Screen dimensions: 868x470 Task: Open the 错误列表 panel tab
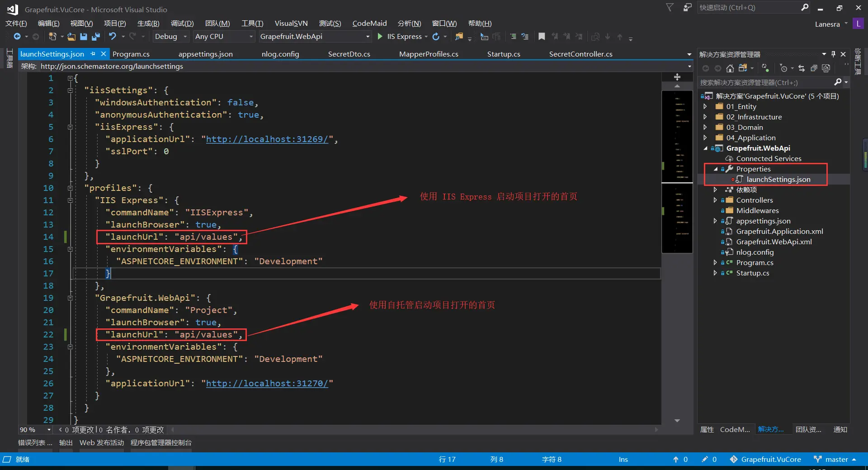coord(35,443)
